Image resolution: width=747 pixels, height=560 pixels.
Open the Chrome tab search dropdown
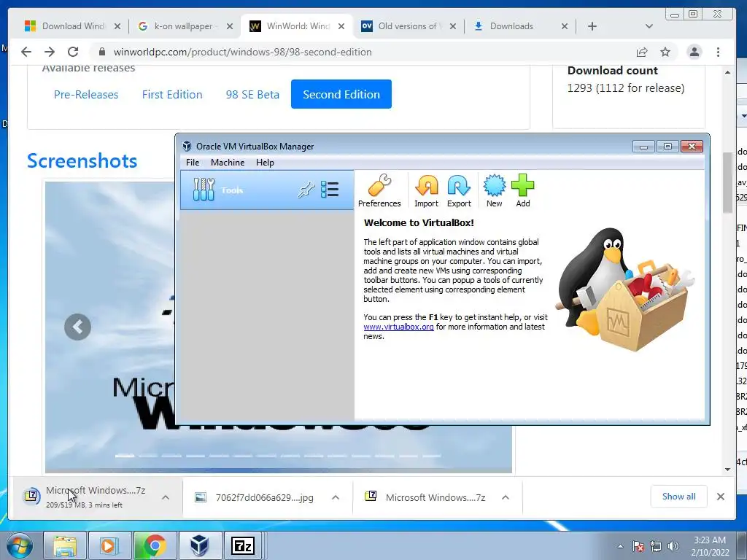coord(649,26)
